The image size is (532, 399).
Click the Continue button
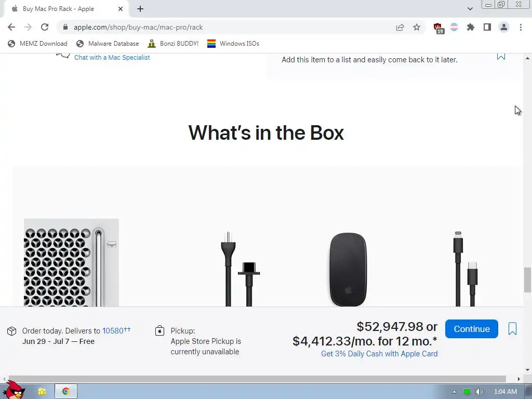(x=472, y=329)
